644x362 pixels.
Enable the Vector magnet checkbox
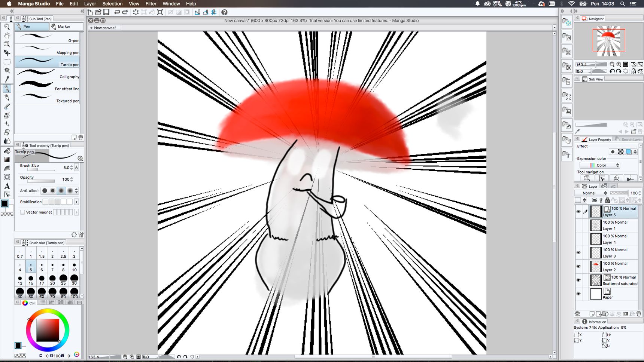[22, 212]
